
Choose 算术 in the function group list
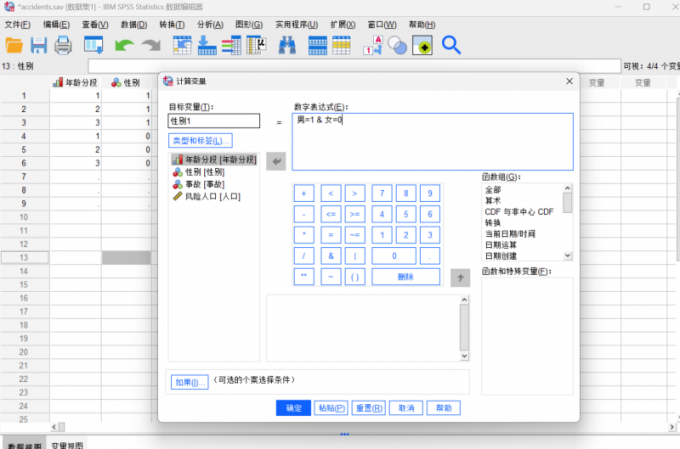point(493,200)
